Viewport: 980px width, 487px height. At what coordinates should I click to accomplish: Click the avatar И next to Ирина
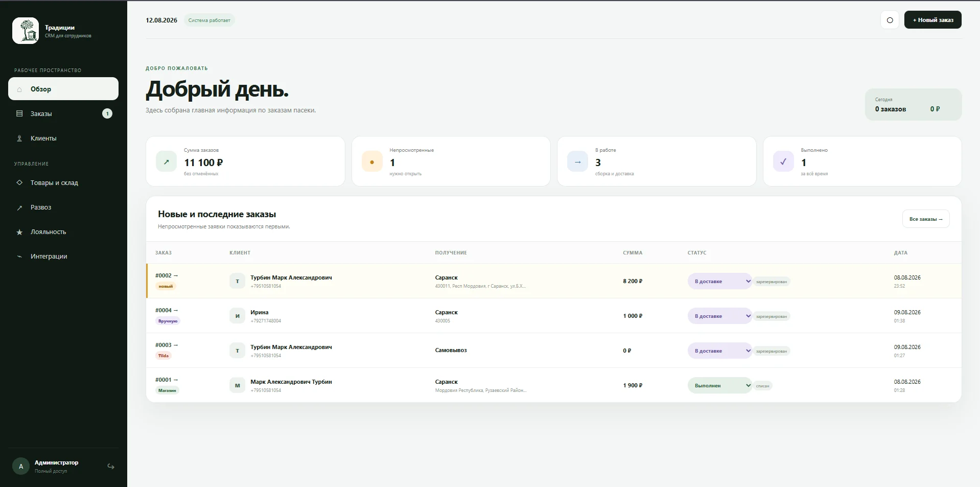(x=237, y=316)
